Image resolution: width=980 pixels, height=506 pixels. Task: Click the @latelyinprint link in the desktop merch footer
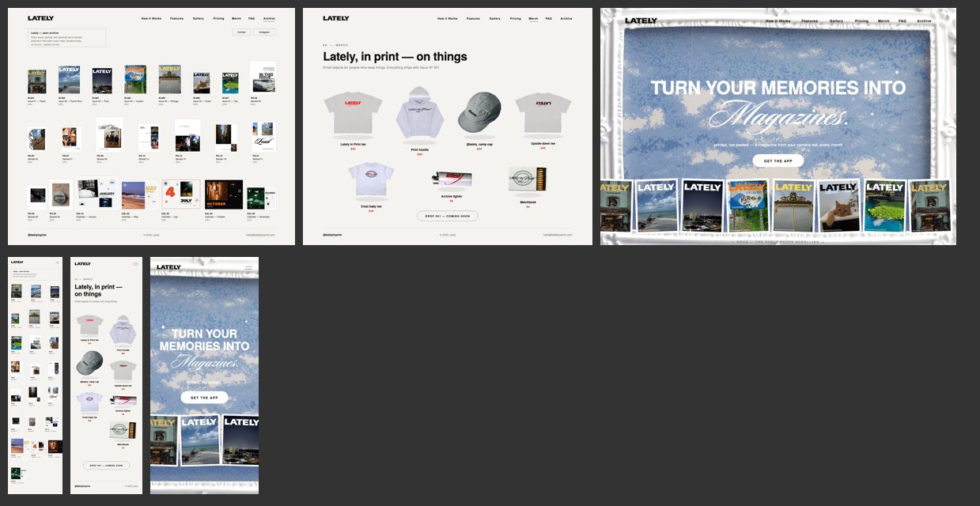tap(332, 235)
